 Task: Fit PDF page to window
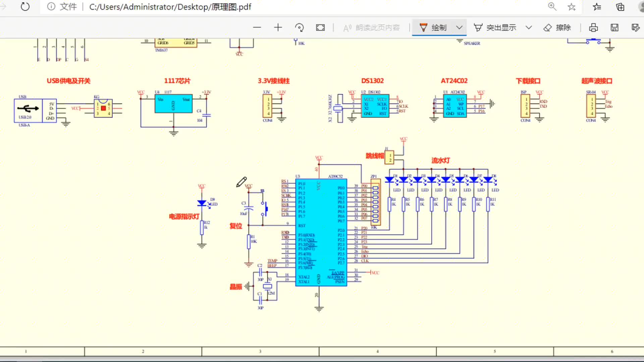[x=320, y=27]
